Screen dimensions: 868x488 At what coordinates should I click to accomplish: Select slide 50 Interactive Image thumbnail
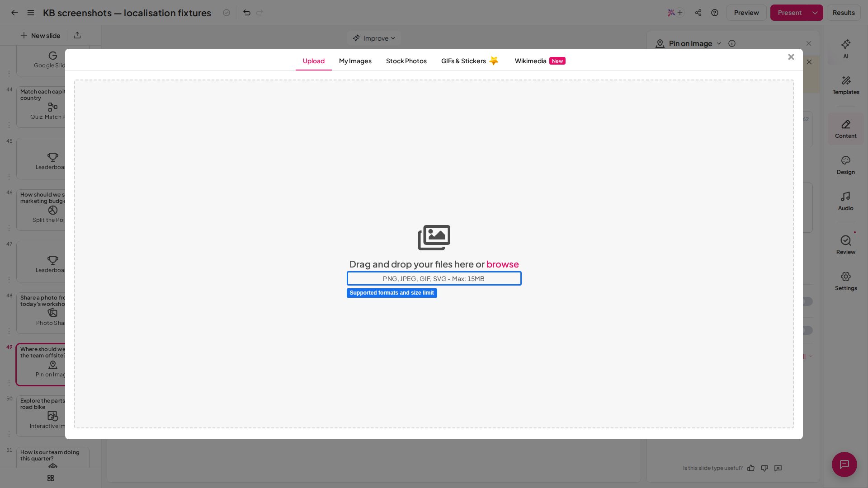[41, 416]
